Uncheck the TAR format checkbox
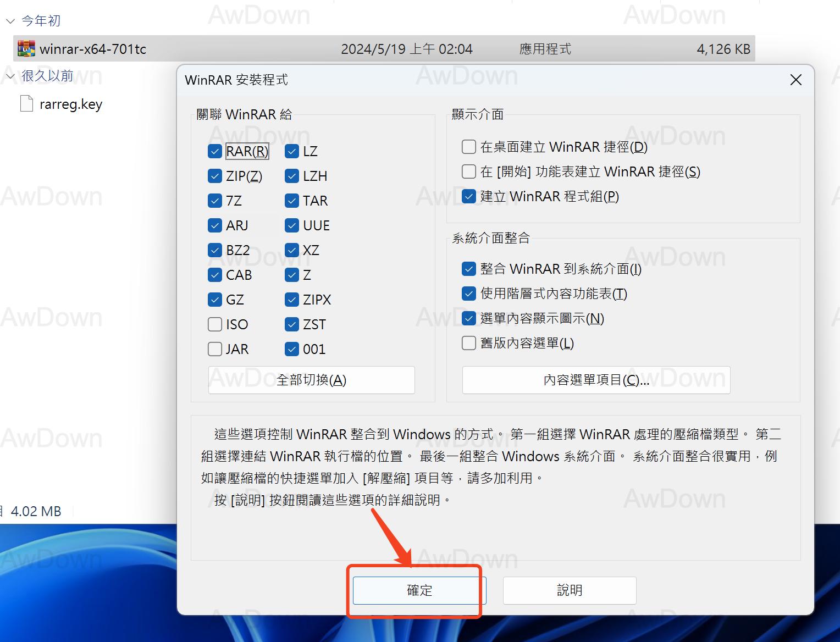 coord(292,201)
